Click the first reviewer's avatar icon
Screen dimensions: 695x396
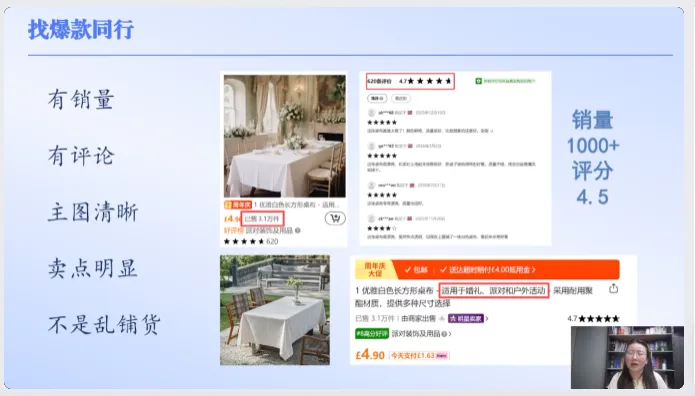tap(371, 113)
